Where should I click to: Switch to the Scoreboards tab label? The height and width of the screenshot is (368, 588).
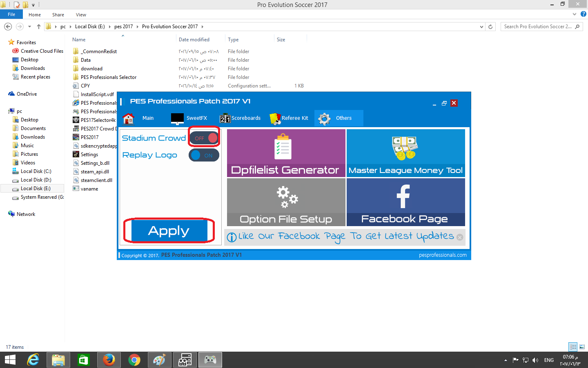coord(246,118)
